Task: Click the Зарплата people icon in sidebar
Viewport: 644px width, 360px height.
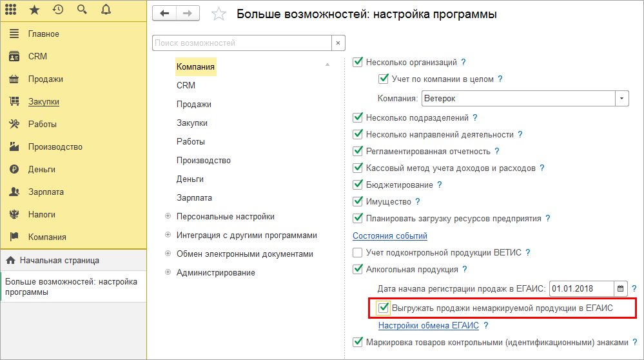Action: (x=14, y=192)
